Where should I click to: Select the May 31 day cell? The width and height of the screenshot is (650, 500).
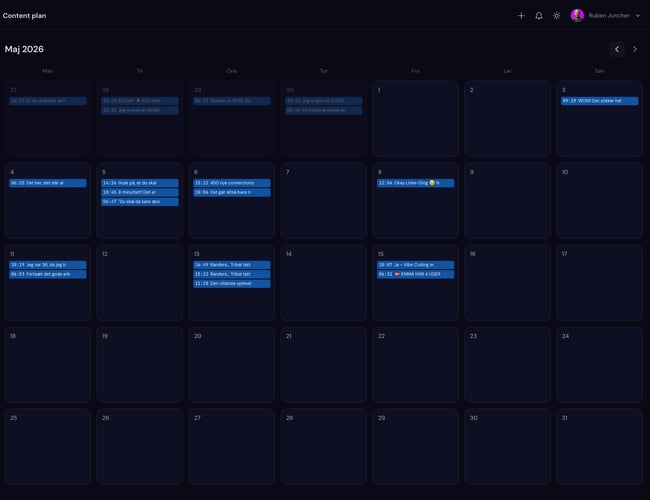(x=599, y=447)
